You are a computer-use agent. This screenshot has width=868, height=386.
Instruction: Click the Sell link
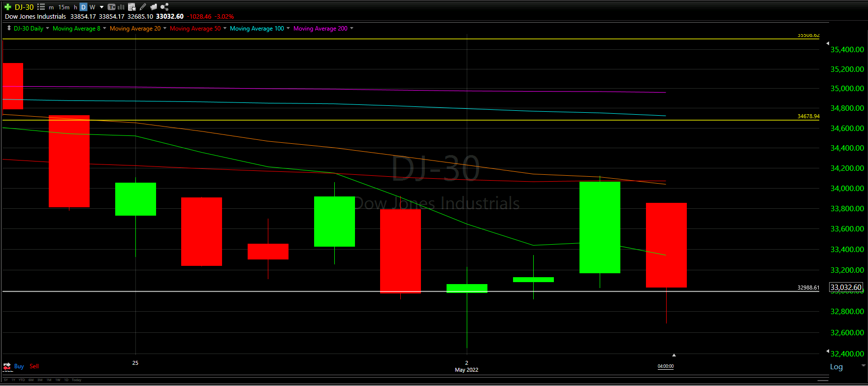pyautogui.click(x=34, y=366)
